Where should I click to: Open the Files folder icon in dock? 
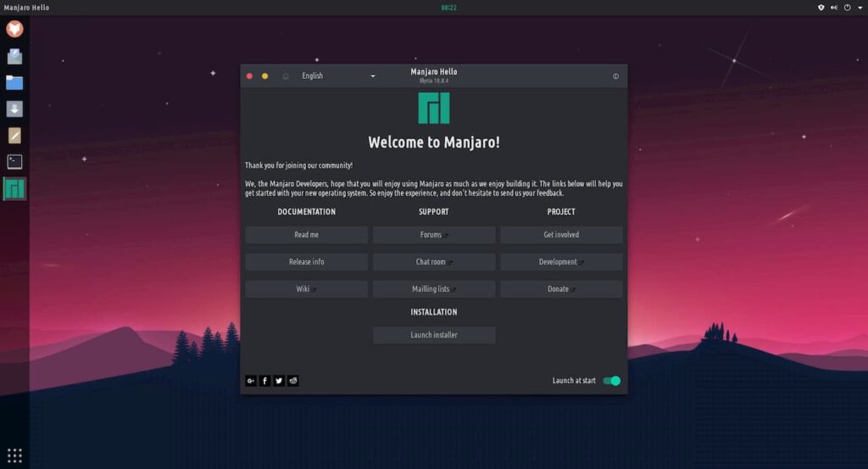pos(14,82)
